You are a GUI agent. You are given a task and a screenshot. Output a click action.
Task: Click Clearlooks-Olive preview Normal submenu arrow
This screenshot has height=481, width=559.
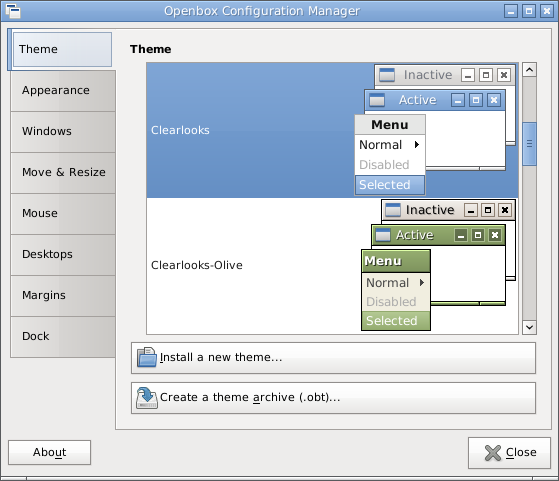coord(422,283)
